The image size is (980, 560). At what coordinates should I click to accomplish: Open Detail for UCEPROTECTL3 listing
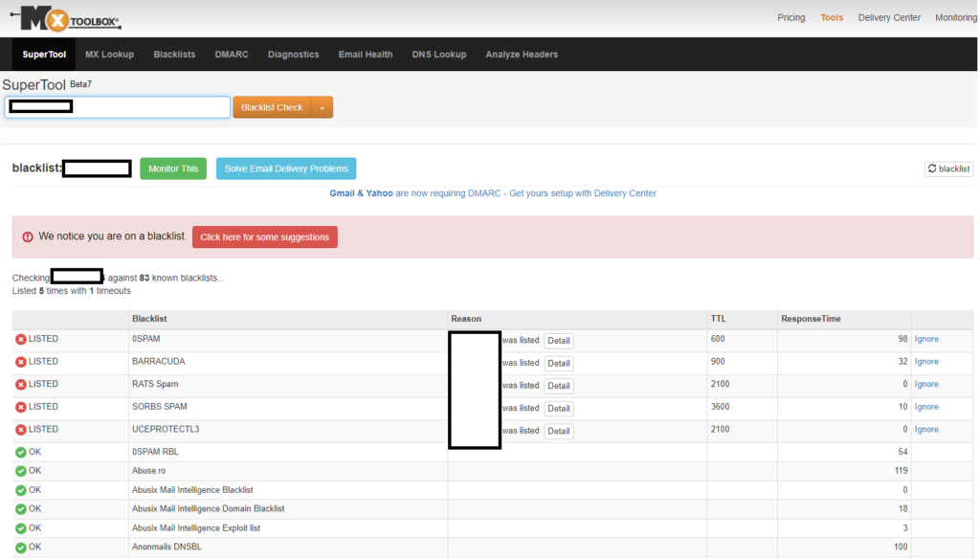tap(559, 431)
